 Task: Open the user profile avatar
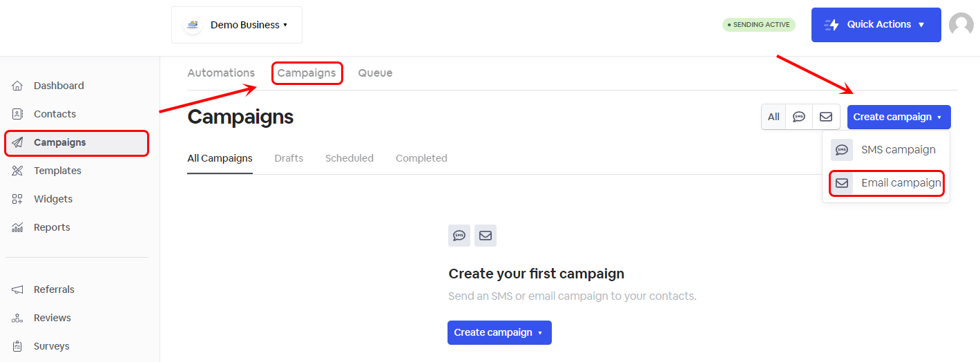coord(961,25)
